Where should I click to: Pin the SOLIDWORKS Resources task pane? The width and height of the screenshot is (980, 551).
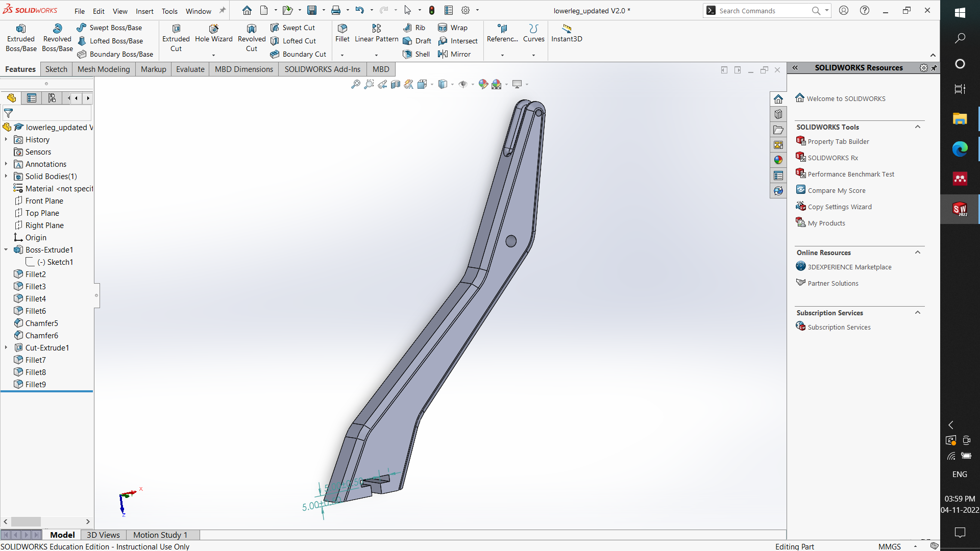click(x=935, y=67)
